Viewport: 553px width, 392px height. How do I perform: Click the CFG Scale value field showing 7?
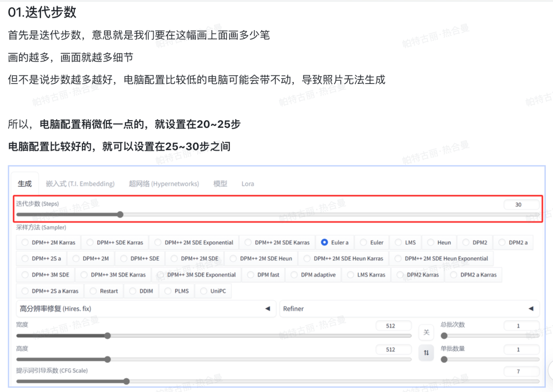click(522, 371)
